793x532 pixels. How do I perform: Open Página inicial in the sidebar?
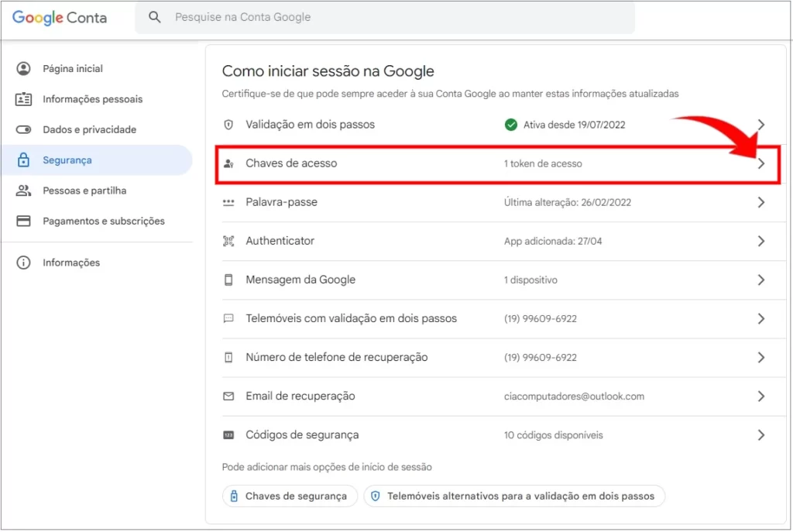73,68
